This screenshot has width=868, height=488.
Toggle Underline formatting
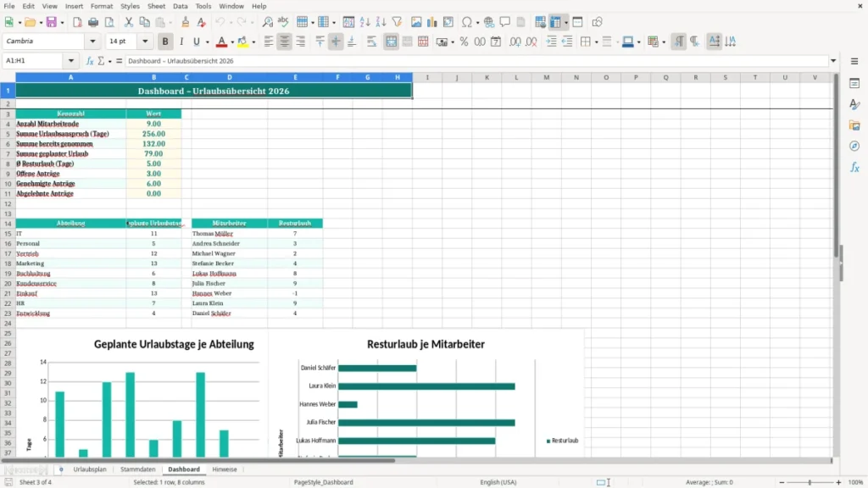[196, 42]
